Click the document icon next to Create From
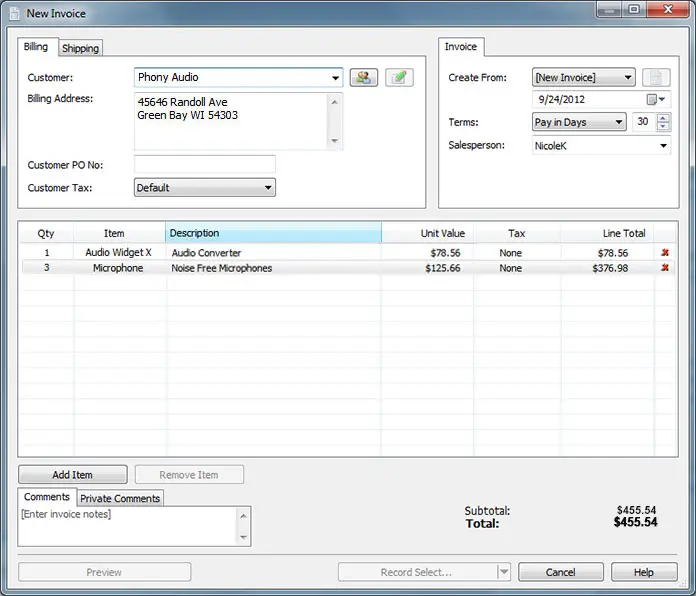Screen dimensions: 696x596 (x=656, y=78)
